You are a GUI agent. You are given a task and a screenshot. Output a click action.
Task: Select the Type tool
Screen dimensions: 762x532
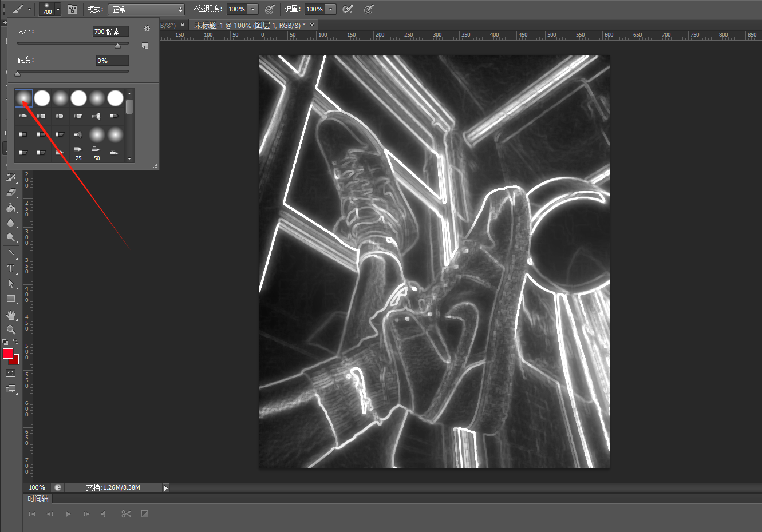11,269
